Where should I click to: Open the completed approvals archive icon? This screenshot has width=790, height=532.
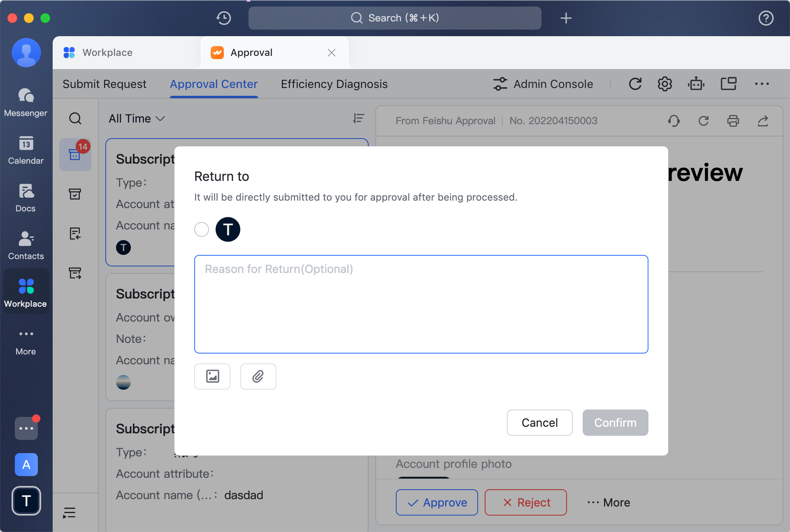75,194
